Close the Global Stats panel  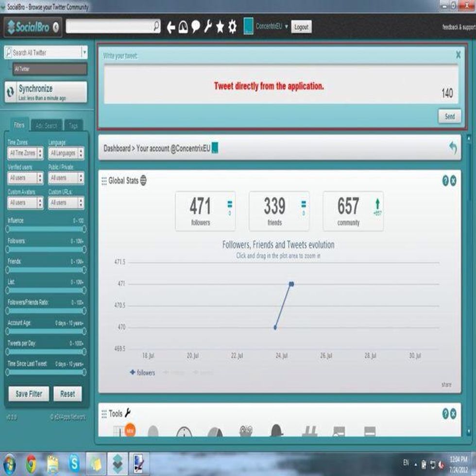click(453, 181)
